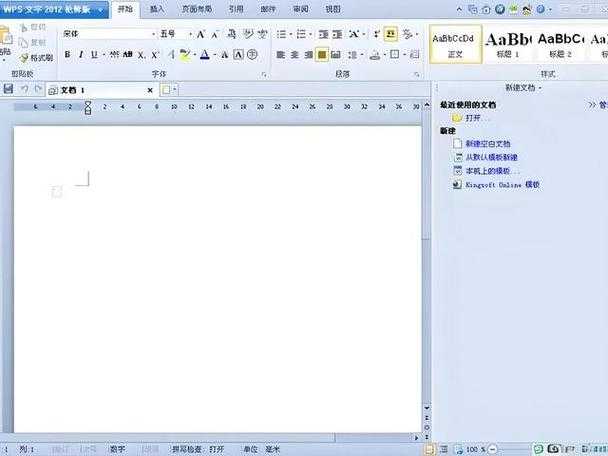Viewport: 608px width, 456px height.
Task: Click the zoom slider in status bar
Action: [510, 449]
